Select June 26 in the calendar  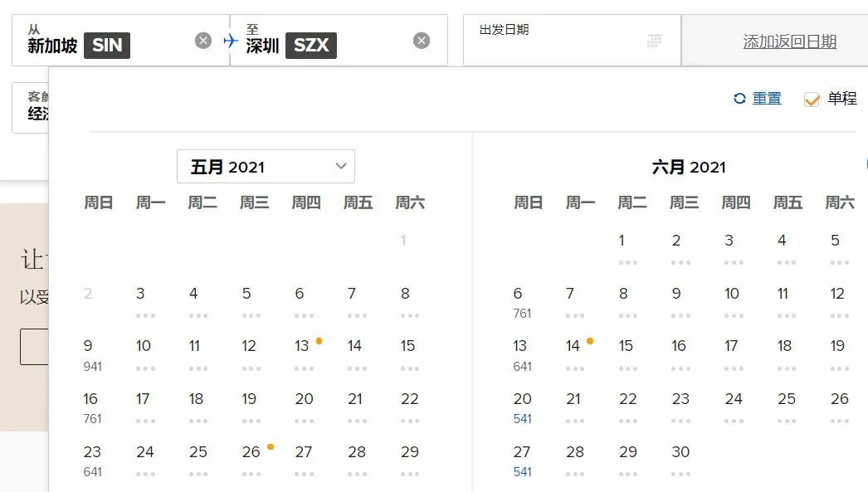(x=839, y=408)
